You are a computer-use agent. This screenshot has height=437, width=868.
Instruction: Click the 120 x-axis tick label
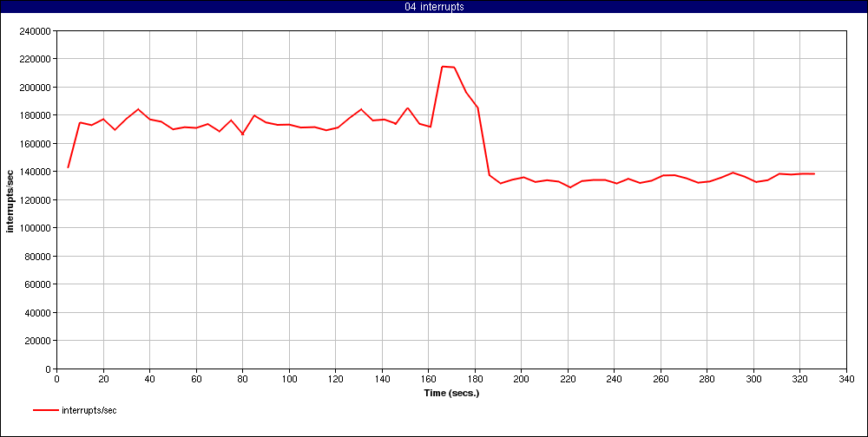click(x=335, y=380)
